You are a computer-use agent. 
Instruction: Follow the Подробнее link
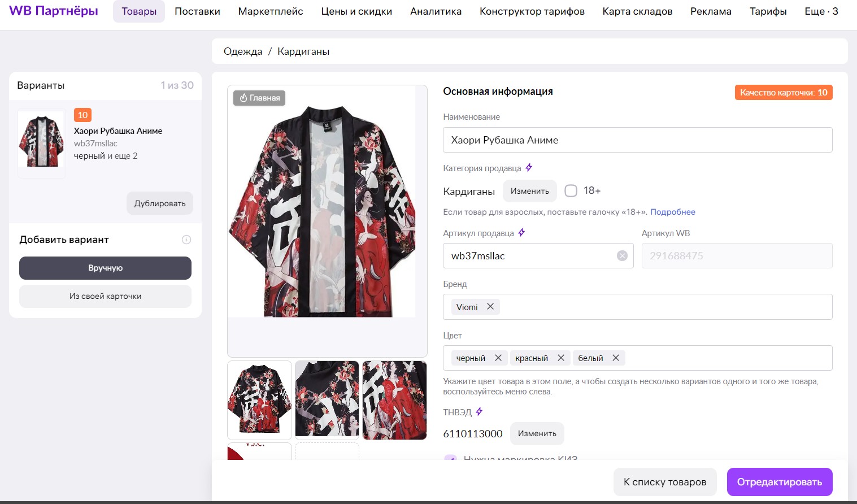click(672, 212)
